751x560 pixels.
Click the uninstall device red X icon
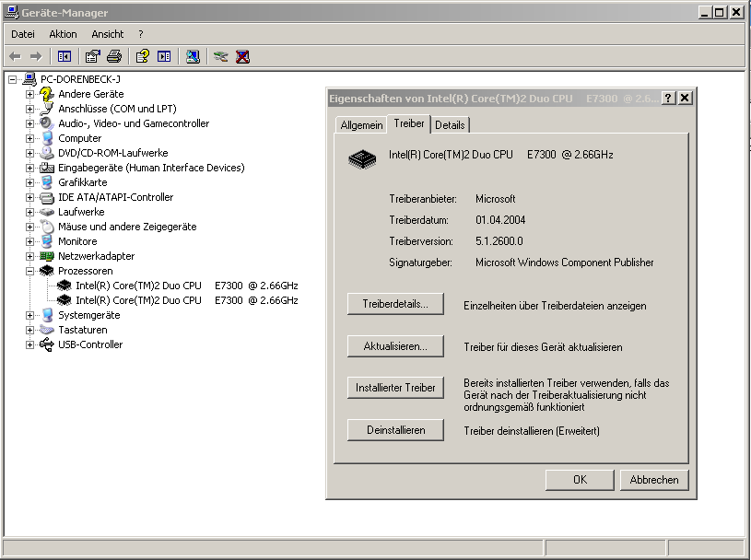(243, 56)
